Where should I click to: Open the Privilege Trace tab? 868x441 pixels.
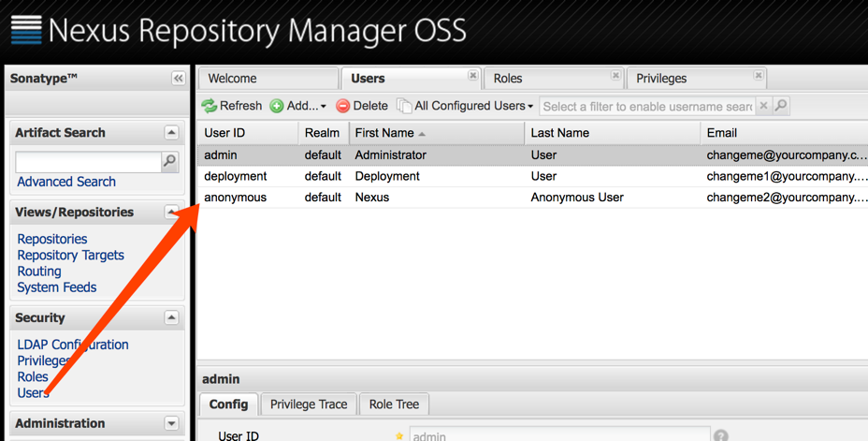(309, 404)
